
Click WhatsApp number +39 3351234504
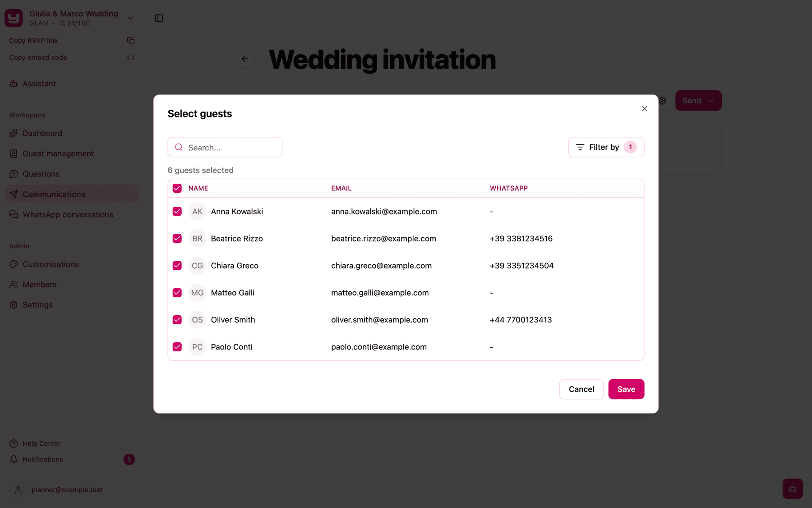521,266
